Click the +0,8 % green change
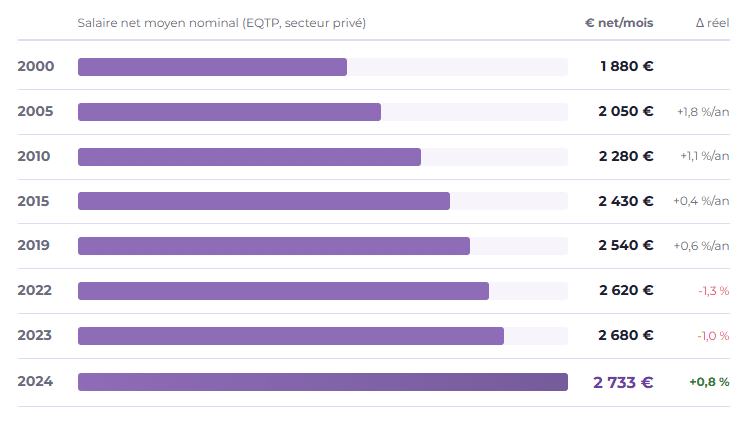Screen dimensions: 751x424 (709, 382)
